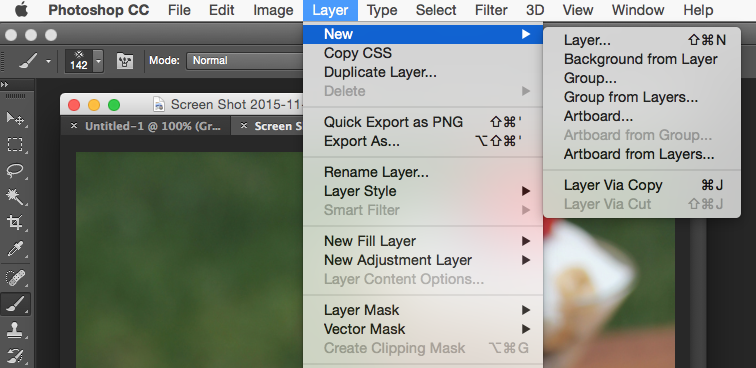Screen dimensions: 756x368
Task: Open the Edit menu
Action: point(222,10)
